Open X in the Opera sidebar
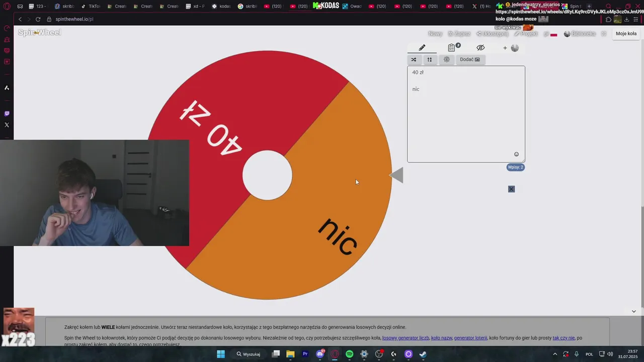 [x=7, y=125]
